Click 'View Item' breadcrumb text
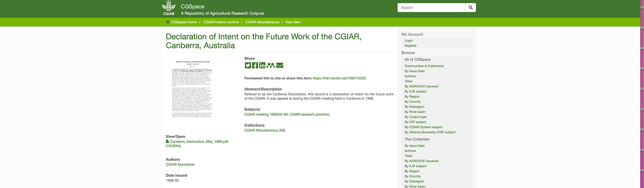The height and width of the screenshot is (188, 644). click(293, 22)
